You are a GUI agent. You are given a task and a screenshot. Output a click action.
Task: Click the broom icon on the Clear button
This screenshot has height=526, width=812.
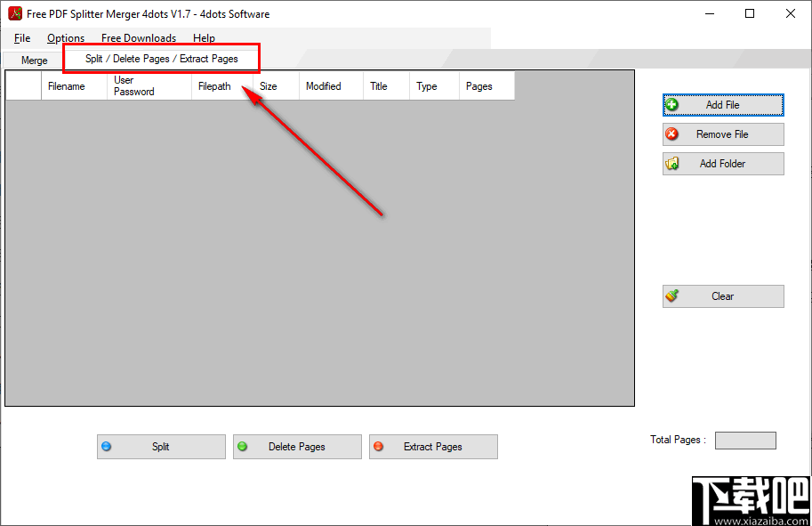tap(674, 295)
